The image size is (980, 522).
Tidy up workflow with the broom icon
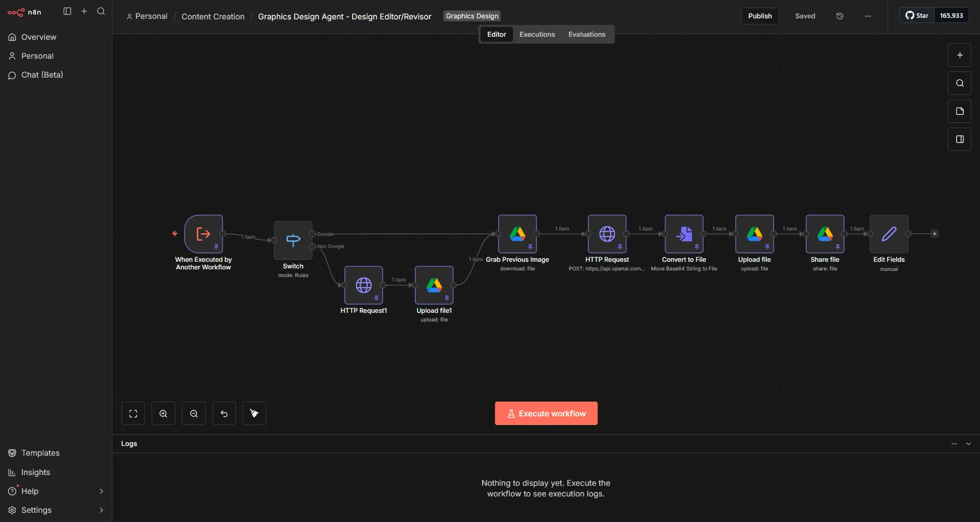pyautogui.click(x=254, y=414)
